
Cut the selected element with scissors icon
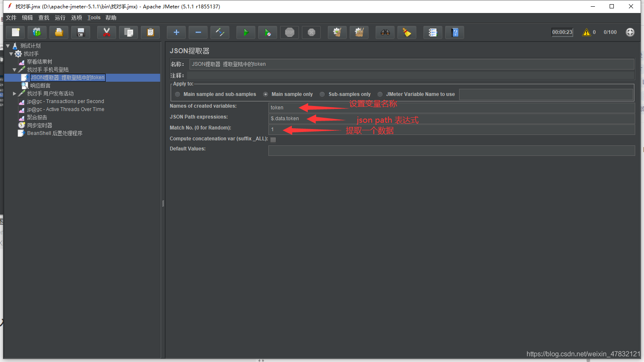tap(107, 32)
